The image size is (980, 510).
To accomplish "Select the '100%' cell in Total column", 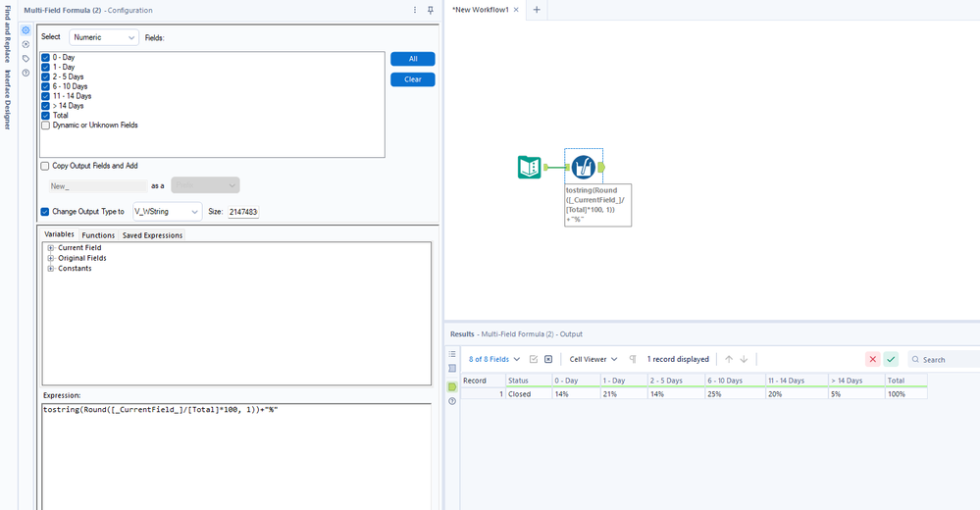I will coord(905,394).
